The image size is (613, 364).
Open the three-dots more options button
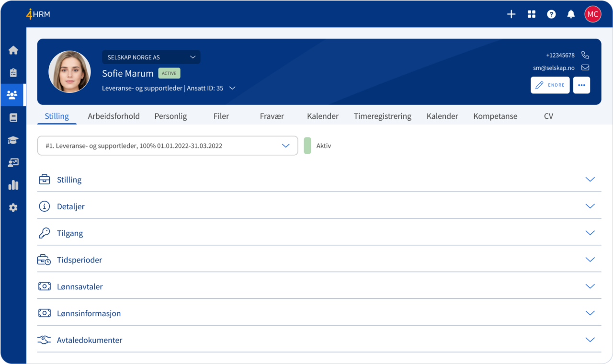tap(581, 85)
